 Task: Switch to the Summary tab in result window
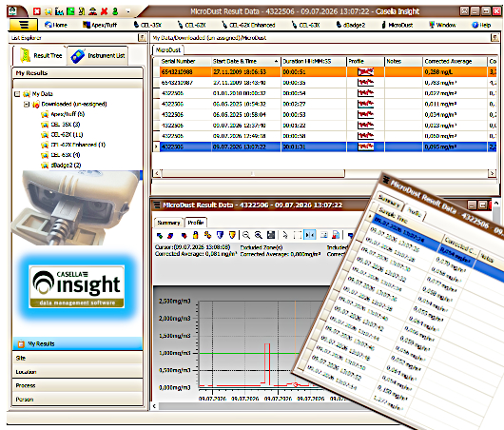pos(168,223)
